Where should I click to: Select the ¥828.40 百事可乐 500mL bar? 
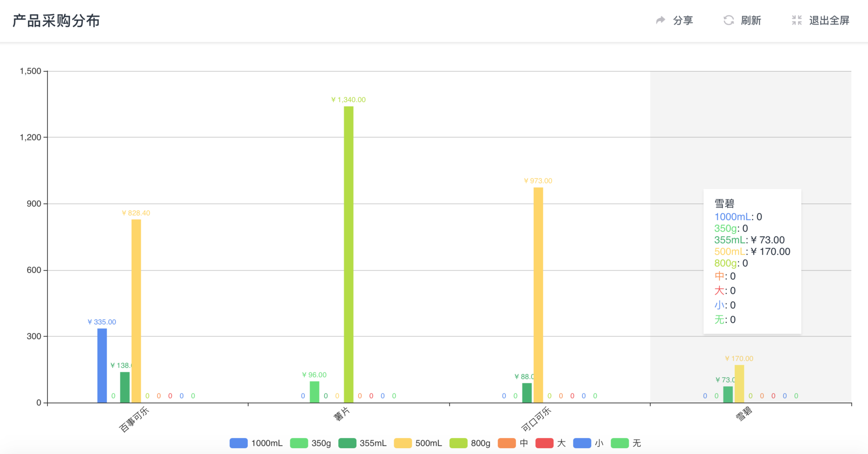[136, 311]
